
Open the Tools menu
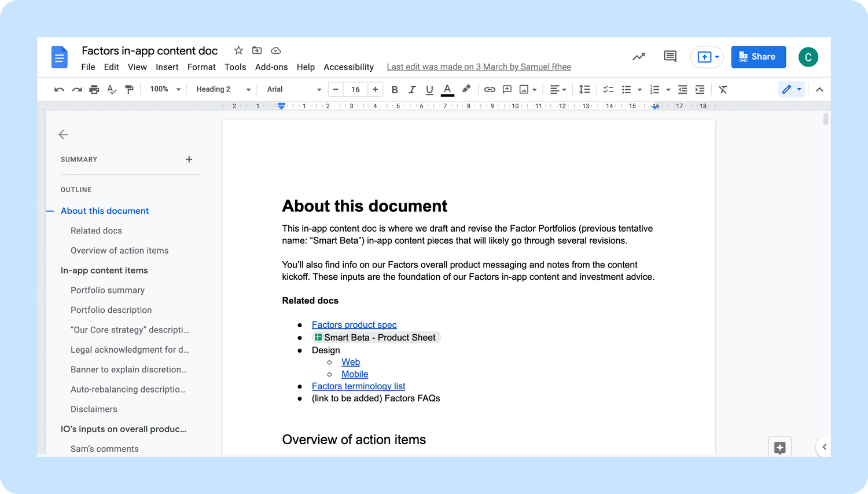point(236,67)
